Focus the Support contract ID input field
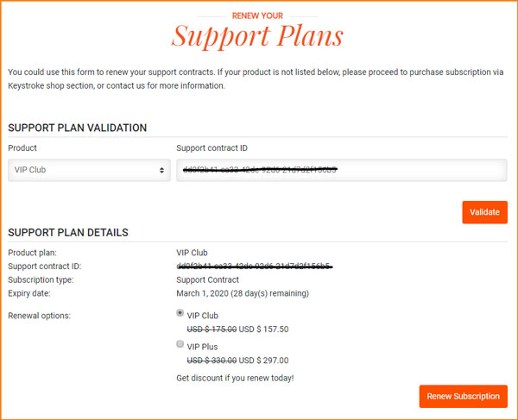Image resolution: width=518 pixels, height=420 pixels. pyautogui.click(x=341, y=170)
